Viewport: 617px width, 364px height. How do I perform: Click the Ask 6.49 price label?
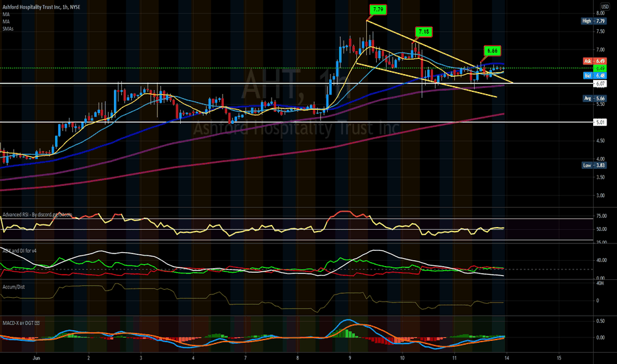pyautogui.click(x=594, y=61)
